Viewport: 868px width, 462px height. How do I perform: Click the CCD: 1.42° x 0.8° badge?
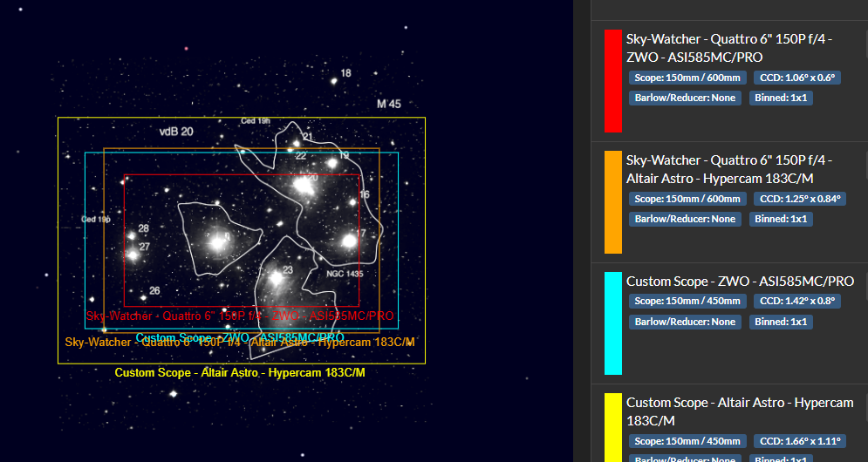[x=797, y=301]
